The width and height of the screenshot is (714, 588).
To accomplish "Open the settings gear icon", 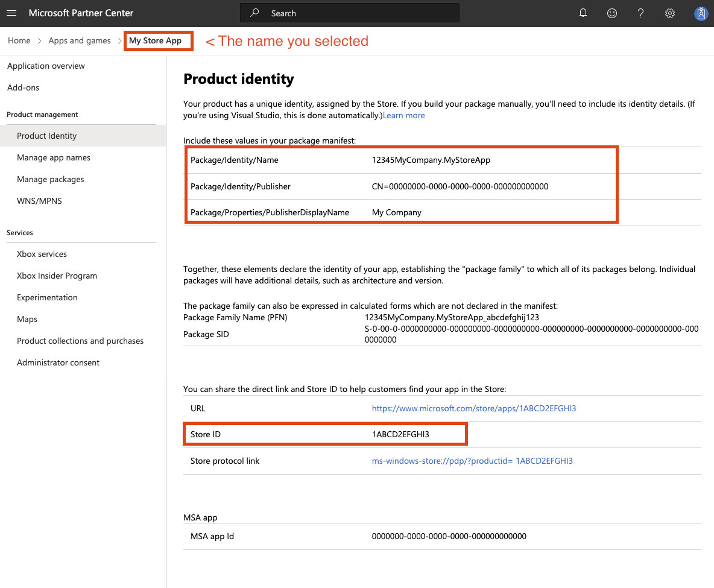I will (669, 13).
